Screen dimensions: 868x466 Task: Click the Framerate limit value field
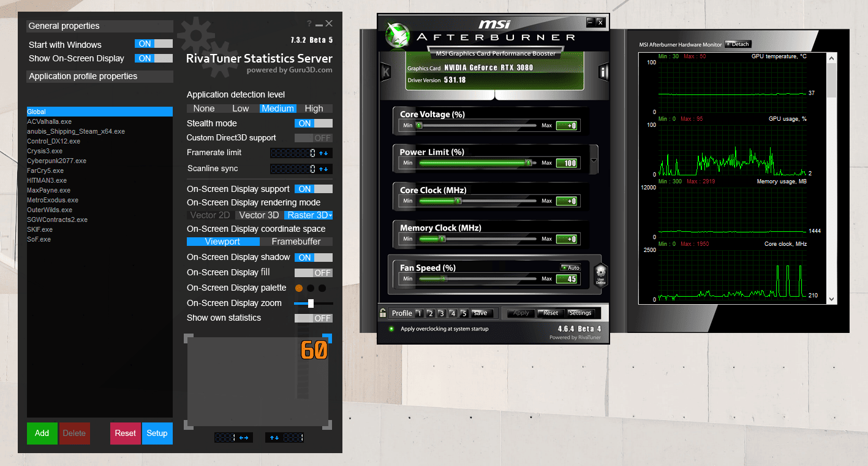click(x=293, y=153)
